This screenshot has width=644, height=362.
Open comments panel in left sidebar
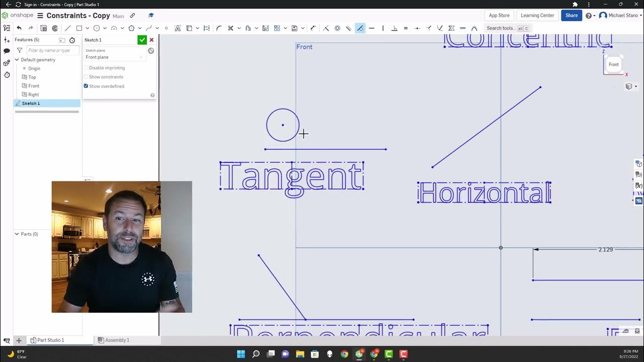(x=7, y=51)
